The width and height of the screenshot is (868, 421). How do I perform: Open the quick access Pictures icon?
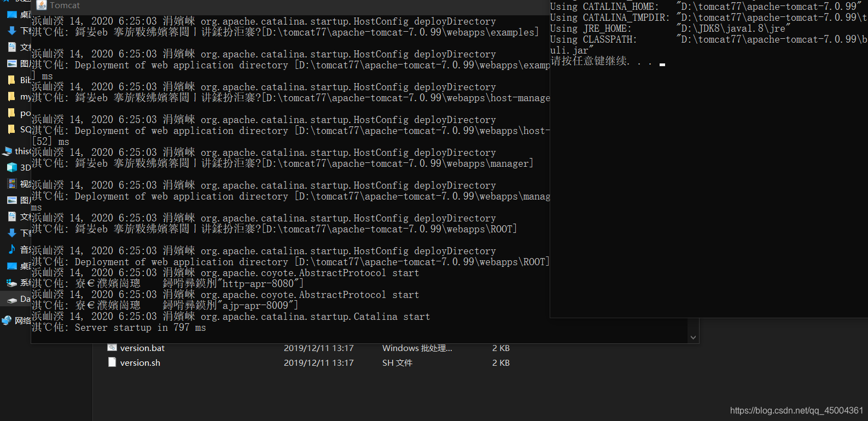(x=12, y=63)
